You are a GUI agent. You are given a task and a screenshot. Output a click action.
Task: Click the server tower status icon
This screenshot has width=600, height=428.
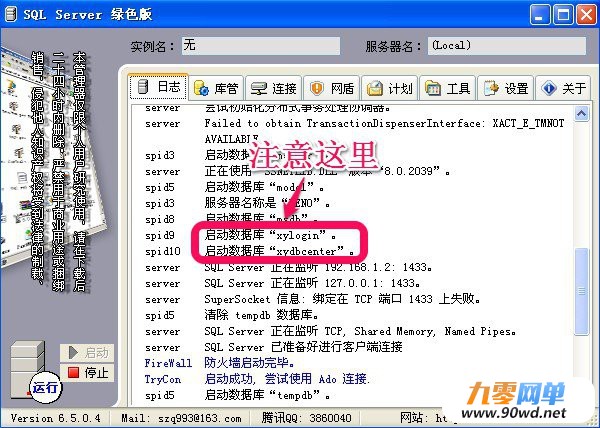(27, 368)
